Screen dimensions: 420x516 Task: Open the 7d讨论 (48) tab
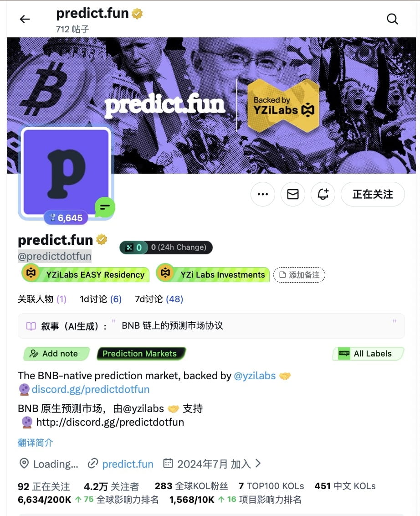[159, 299]
